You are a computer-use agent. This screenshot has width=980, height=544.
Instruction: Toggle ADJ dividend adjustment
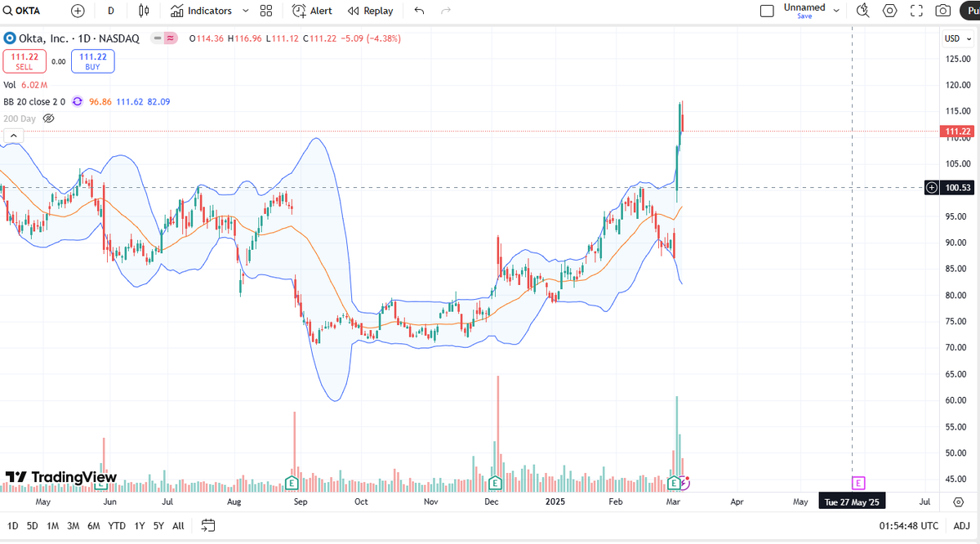click(962, 525)
